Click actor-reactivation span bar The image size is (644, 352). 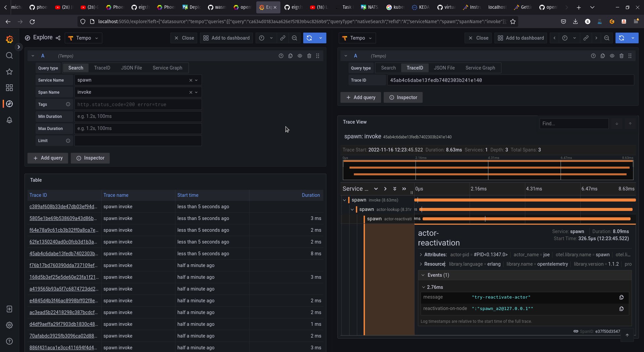pos(527,219)
